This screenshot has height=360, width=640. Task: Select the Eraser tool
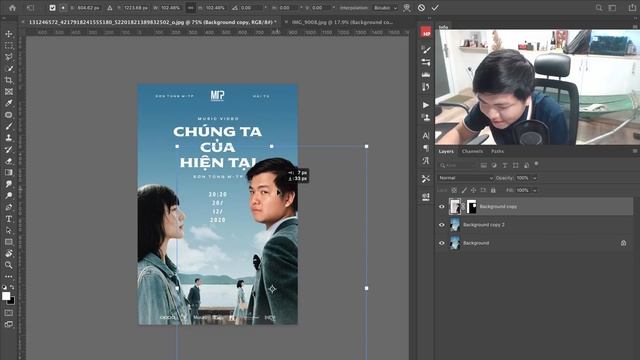click(x=9, y=161)
